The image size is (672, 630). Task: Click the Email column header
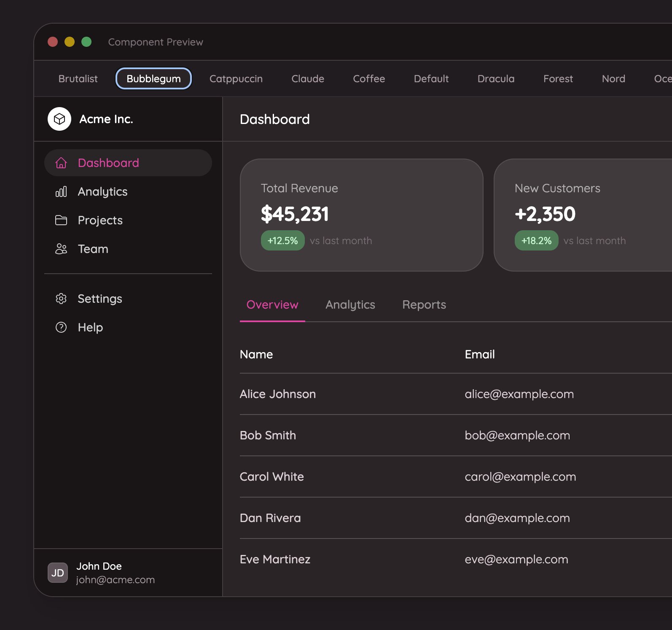pyautogui.click(x=480, y=354)
